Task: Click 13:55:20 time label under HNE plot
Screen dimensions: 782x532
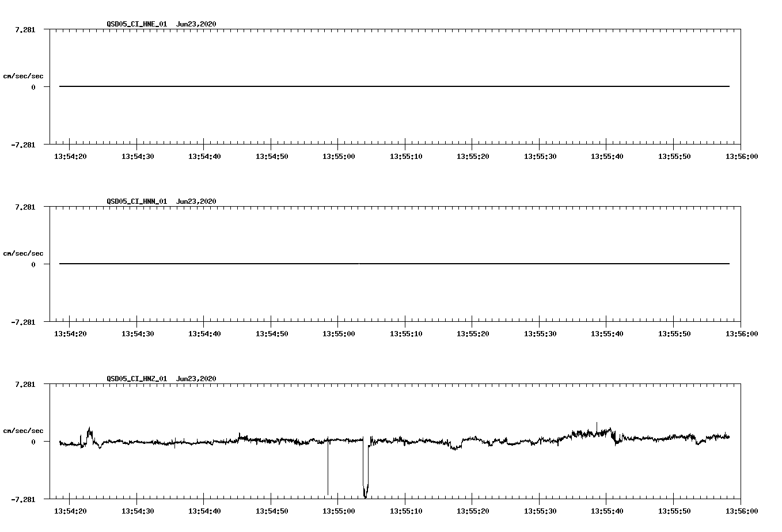Action: click(472, 156)
